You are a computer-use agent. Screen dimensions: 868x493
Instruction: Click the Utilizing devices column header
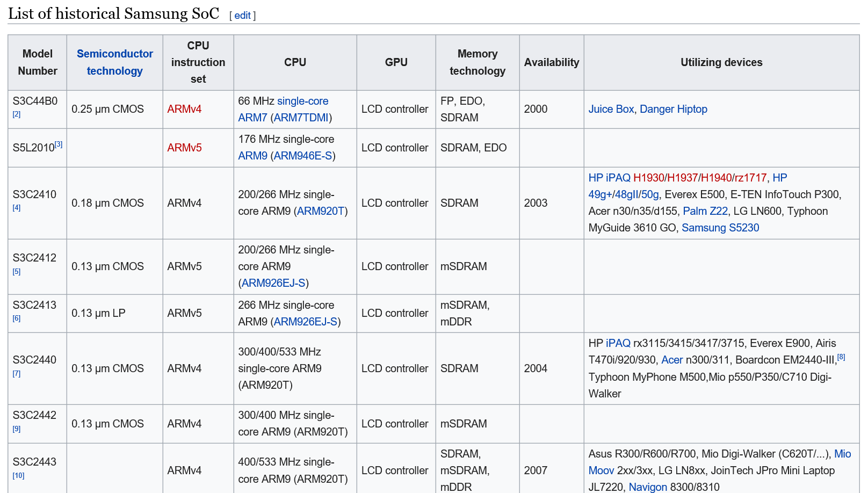click(722, 62)
